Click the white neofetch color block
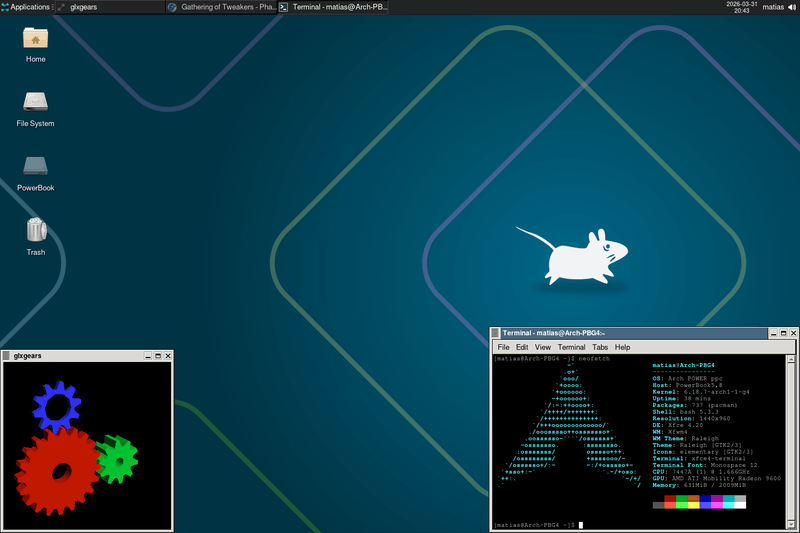 coord(740,505)
